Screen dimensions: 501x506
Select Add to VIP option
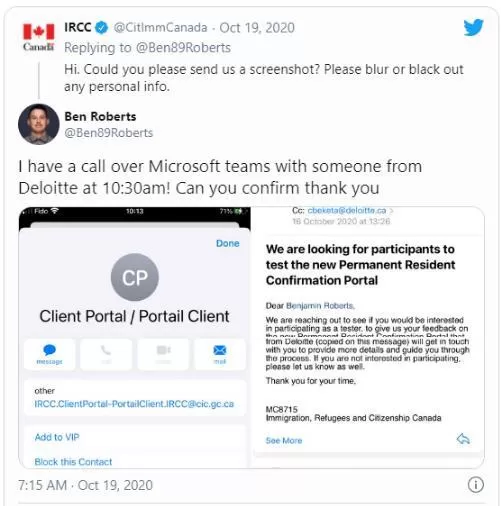(x=57, y=437)
